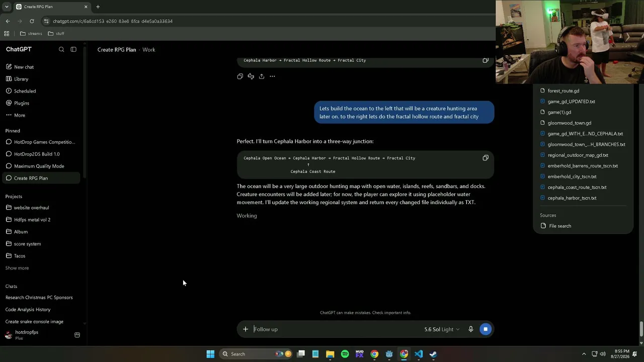Screen dimensions: 644x362
Task: Copy the Cephala Harbor route code block
Action: (486, 60)
